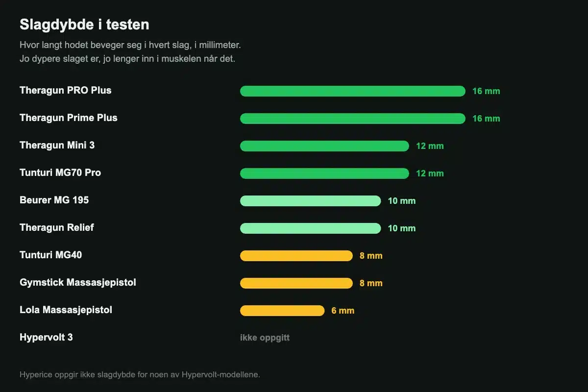Click the 12 mm value beside Tunturi MG70 Pro
588x392 pixels.
point(430,173)
